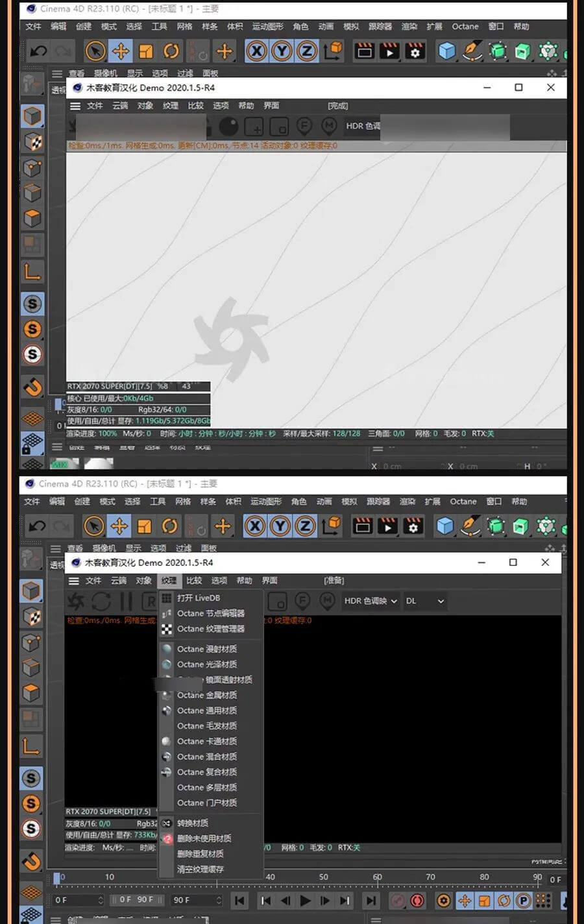Viewport: 584px width, 924px height.
Task: Expand the DL render mode dropdown
Action: 425,601
